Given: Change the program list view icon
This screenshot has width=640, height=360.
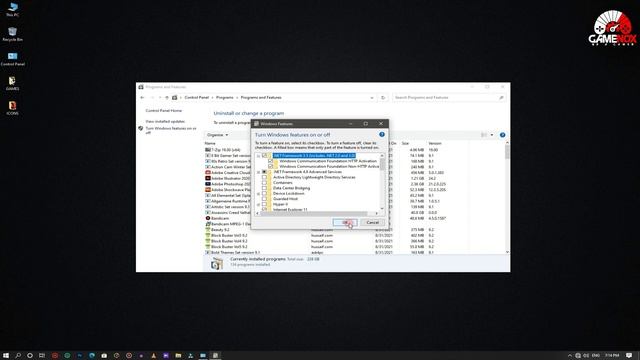Looking at the screenshot, I should (484, 135).
